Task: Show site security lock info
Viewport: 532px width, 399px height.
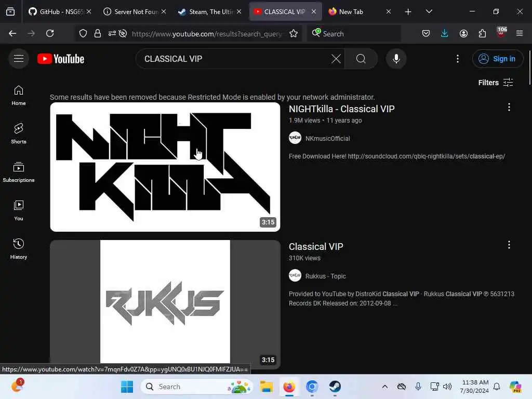Action: pos(98,33)
